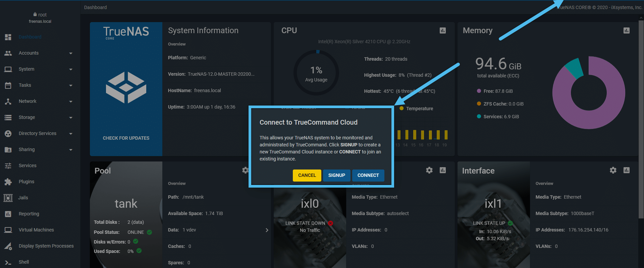644x268 pixels.
Task: Click the SIGNUP button
Action: click(x=337, y=176)
